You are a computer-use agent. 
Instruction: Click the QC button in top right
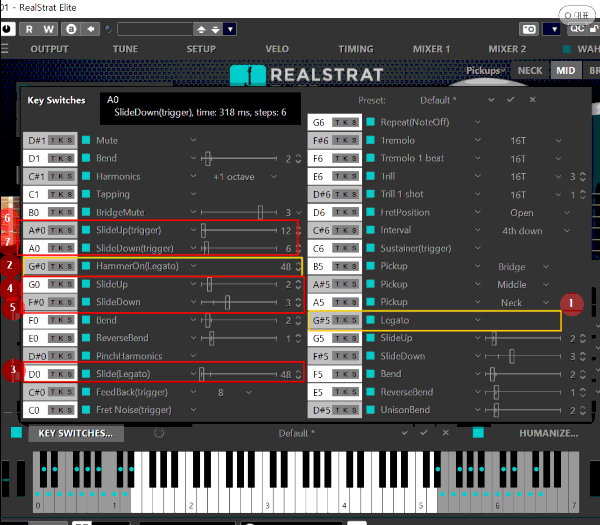(x=577, y=29)
